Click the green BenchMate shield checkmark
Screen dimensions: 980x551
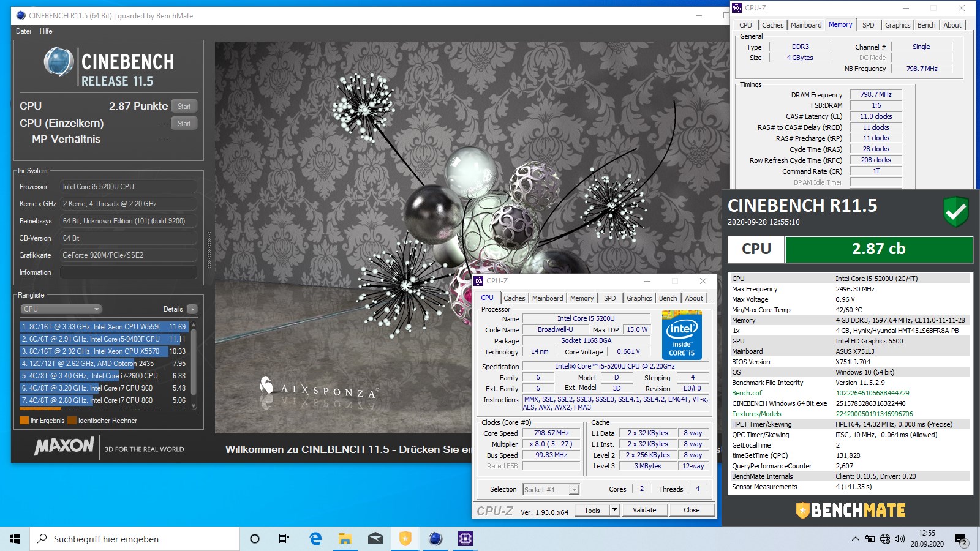click(x=956, y=212)
